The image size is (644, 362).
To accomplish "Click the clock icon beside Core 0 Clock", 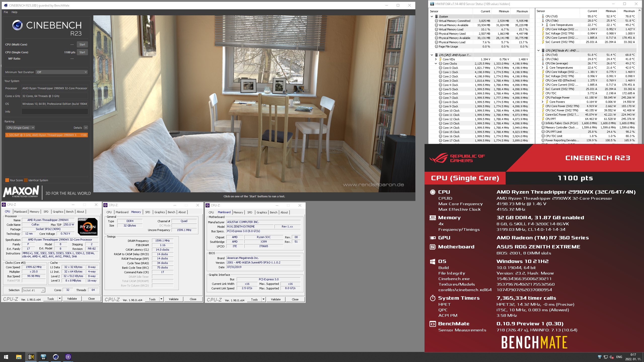I will [x=440, y=68].
